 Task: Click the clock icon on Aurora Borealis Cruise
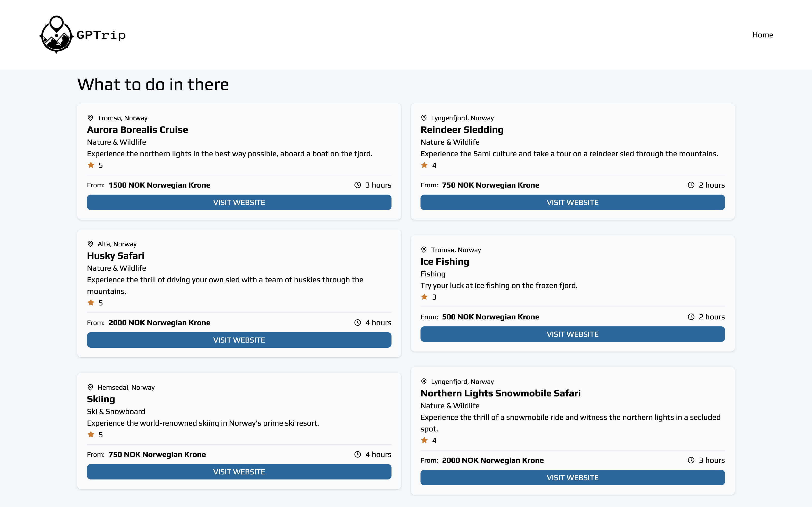tap(358, 185)
